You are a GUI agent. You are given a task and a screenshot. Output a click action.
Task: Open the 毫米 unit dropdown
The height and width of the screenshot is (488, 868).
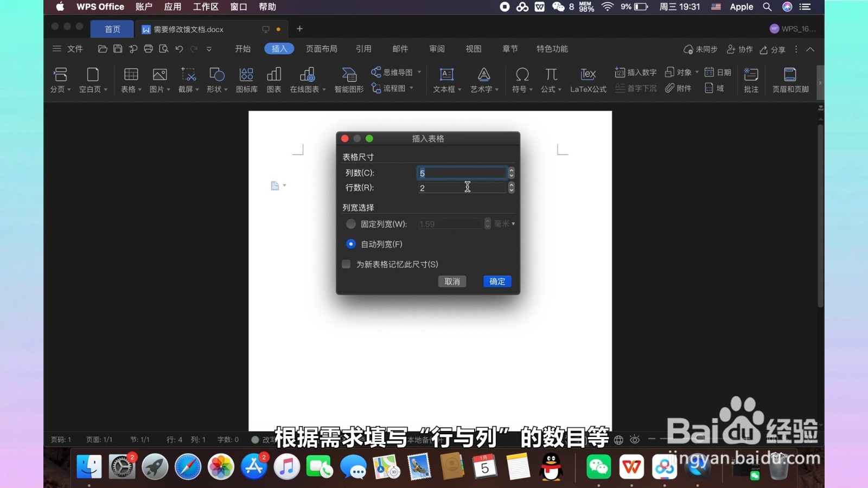pos(503,223)
